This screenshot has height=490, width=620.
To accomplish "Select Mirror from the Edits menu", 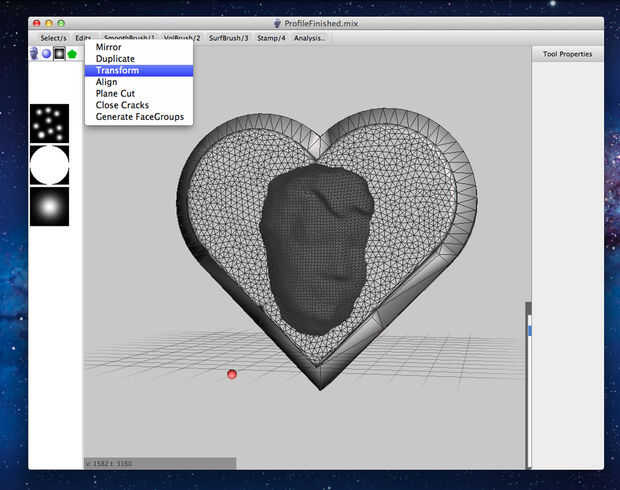I will 109,47.
